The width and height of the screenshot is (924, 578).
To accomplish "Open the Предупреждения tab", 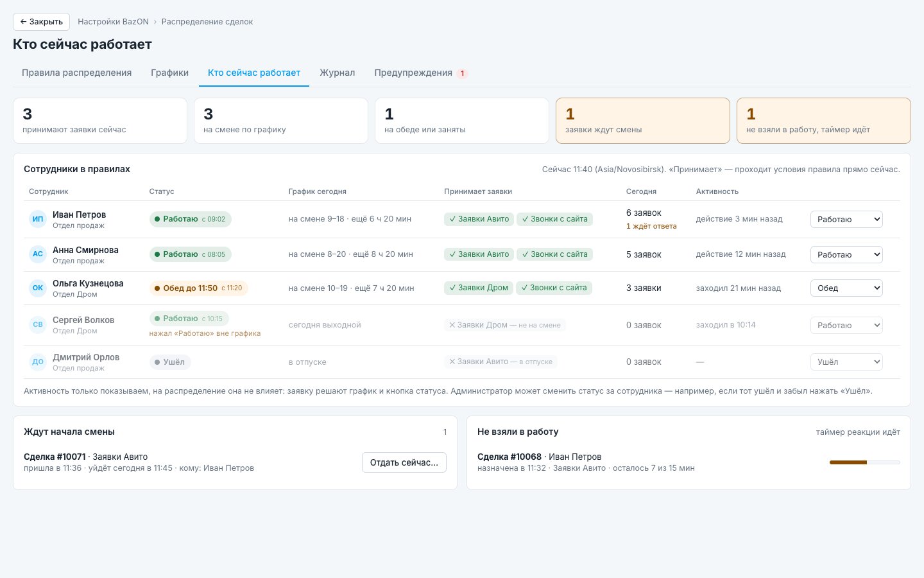I will 421,73.
